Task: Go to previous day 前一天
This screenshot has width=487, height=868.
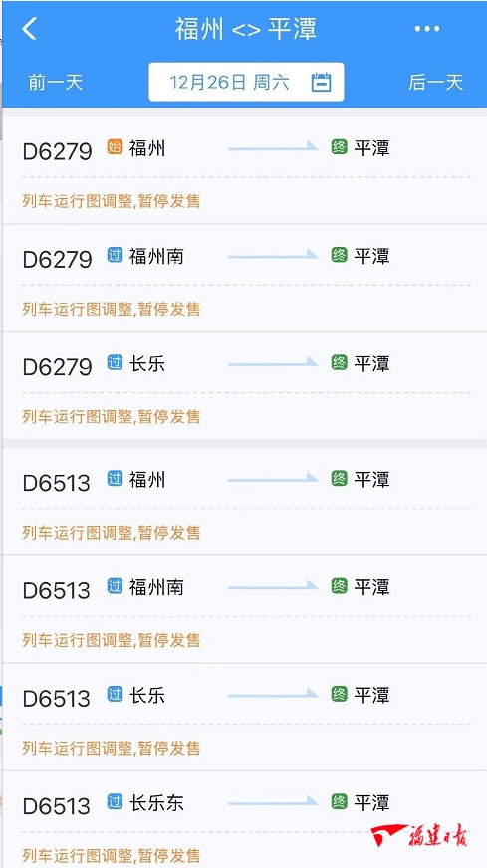Action: (x=56, y=83)
